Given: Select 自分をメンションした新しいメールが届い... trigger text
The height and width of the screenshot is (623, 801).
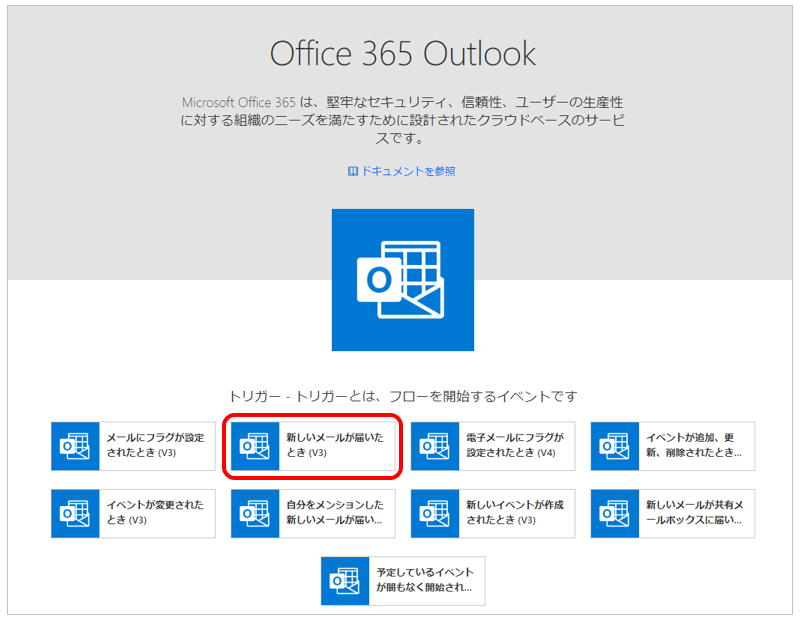Looking at the screenshot, I should coord(335,512).
